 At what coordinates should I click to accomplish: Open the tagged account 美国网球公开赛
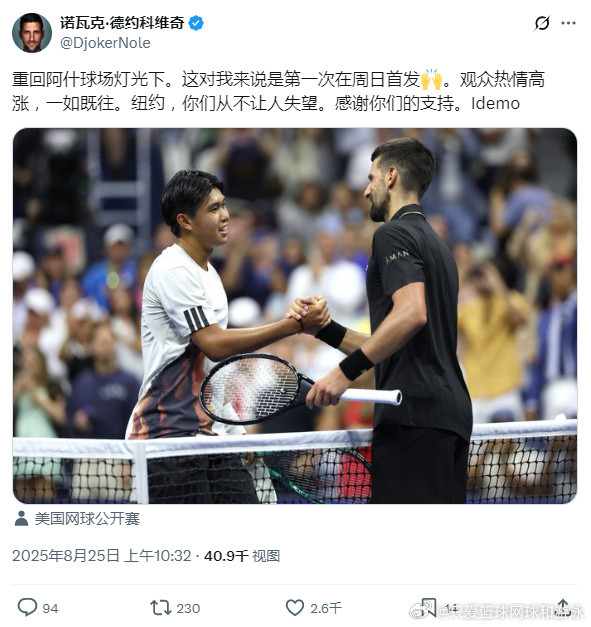87,519
